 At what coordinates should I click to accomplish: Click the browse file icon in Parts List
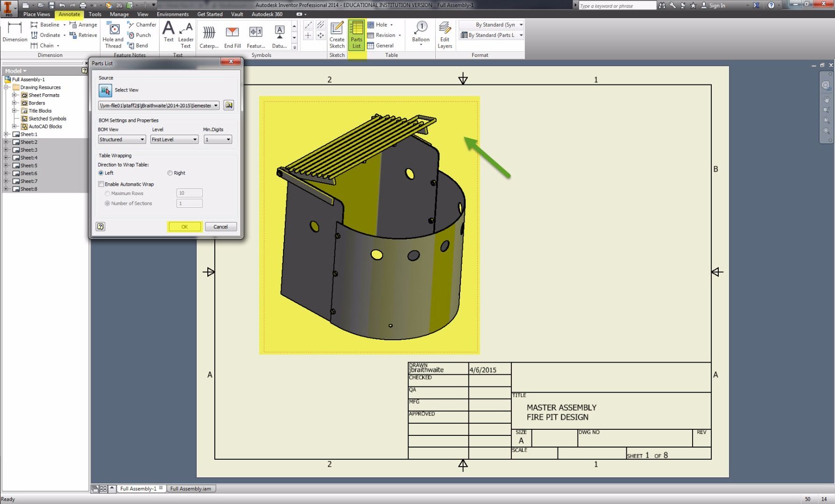click(229, 105)
